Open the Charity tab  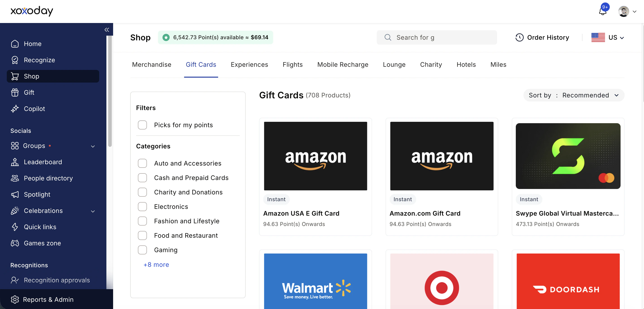431,65
